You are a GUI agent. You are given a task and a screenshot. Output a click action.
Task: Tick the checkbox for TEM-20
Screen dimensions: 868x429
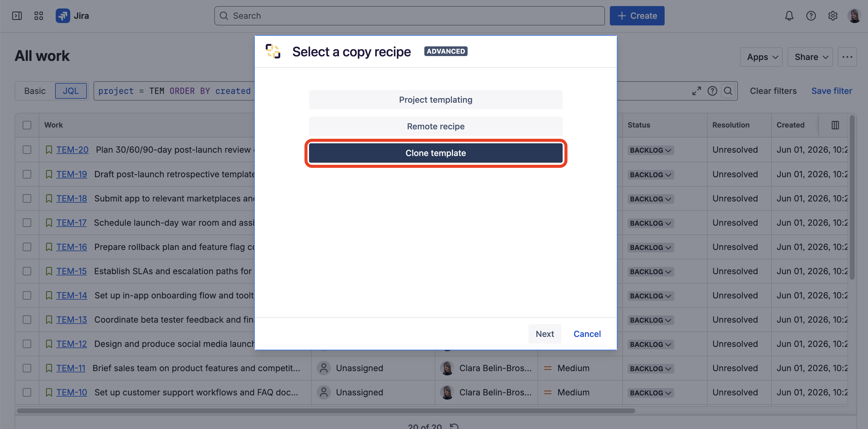click(x=27, y=150)
